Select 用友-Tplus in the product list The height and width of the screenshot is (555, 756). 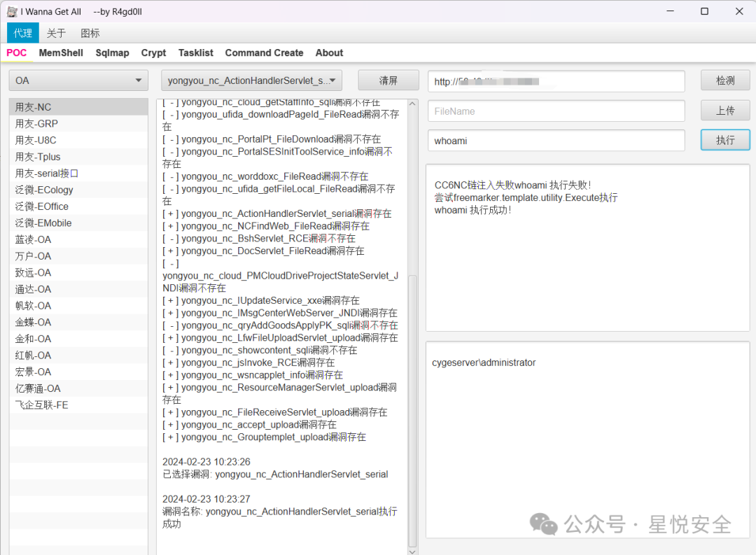(78, 157)
